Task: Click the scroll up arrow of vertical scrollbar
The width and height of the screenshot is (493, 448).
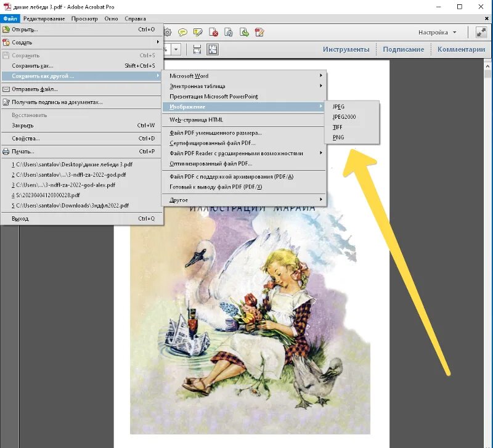Action: click(x=487, y=67)
